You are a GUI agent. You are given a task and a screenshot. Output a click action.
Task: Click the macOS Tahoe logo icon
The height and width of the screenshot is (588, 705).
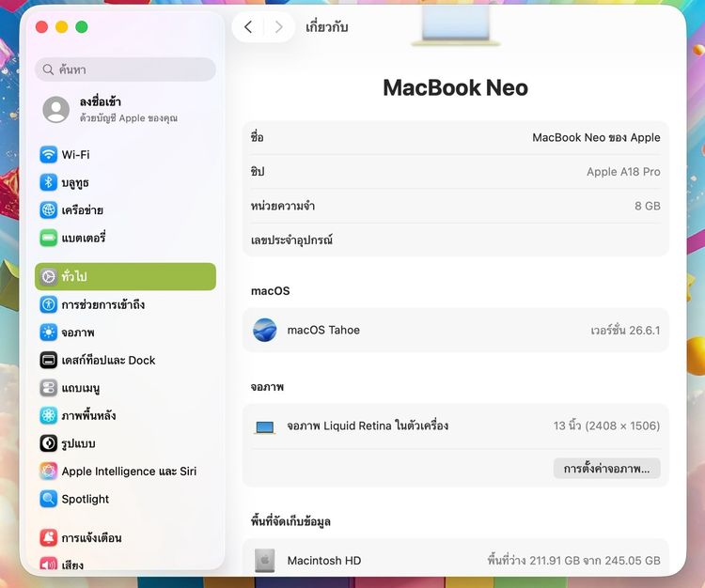(x=264, y=330)
